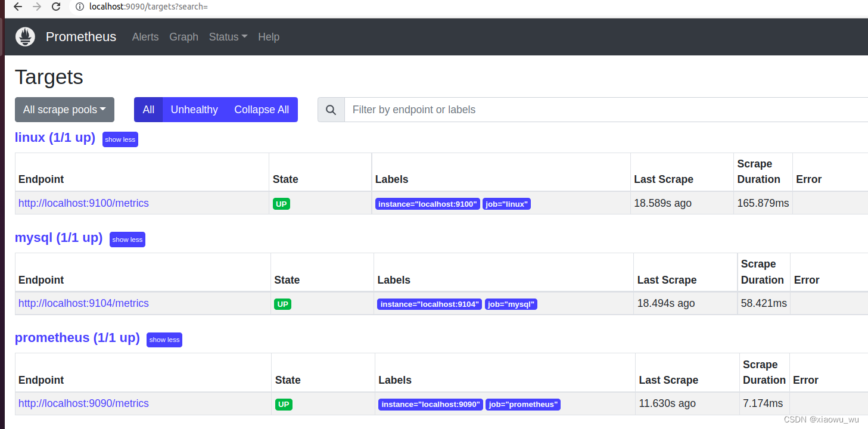Click the linux (1/1 up) heading
This screenshot has width=868, height=429.
click(55, 138)
